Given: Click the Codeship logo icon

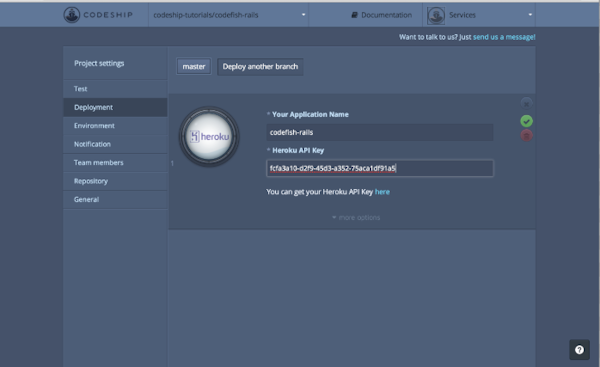Looking at the screenshot, I should pos(72,15).
